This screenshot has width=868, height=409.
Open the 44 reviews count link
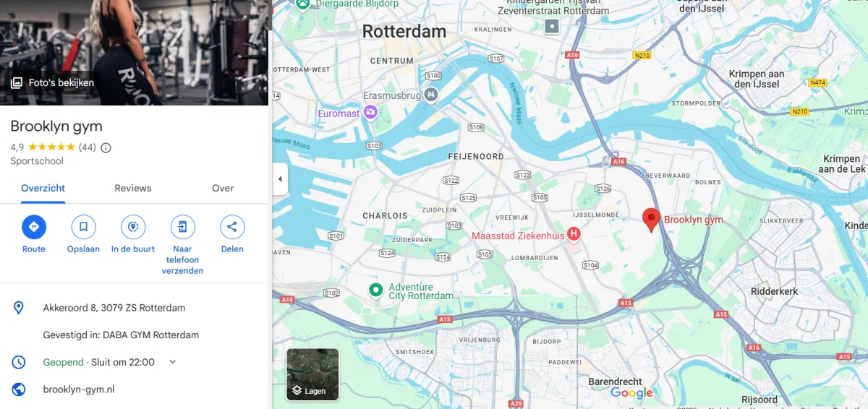[87, 147]
